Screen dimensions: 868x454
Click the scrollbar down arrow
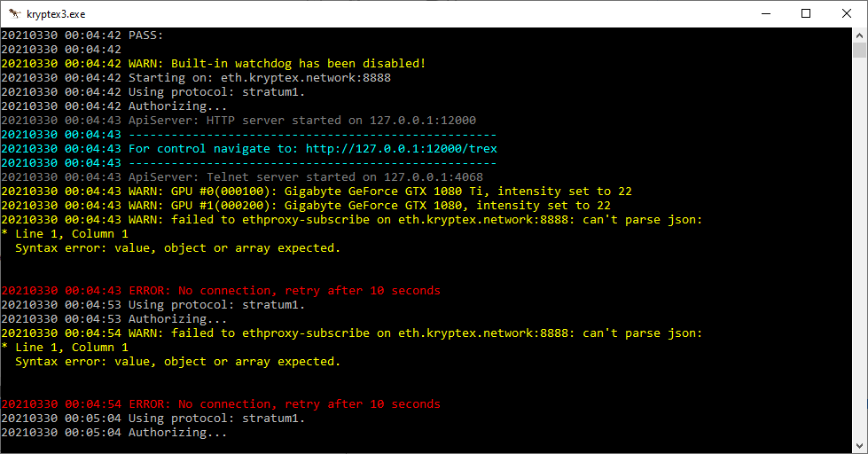point(859,446)
